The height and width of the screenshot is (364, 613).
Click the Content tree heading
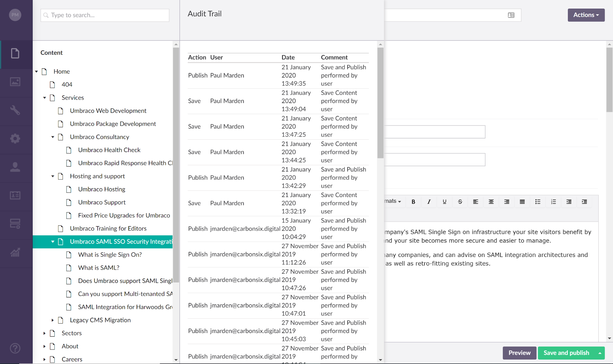pyautogui.click(x=52, y=52)
